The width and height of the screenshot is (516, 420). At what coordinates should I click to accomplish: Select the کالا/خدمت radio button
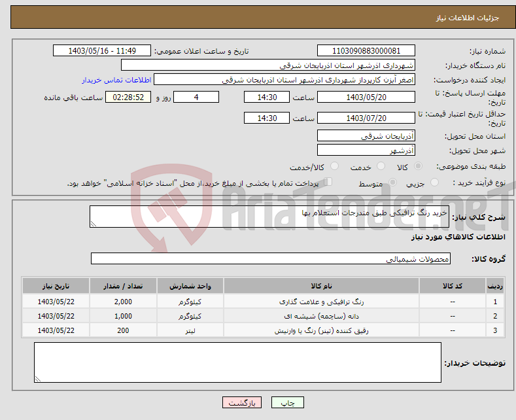coord(334,166)
